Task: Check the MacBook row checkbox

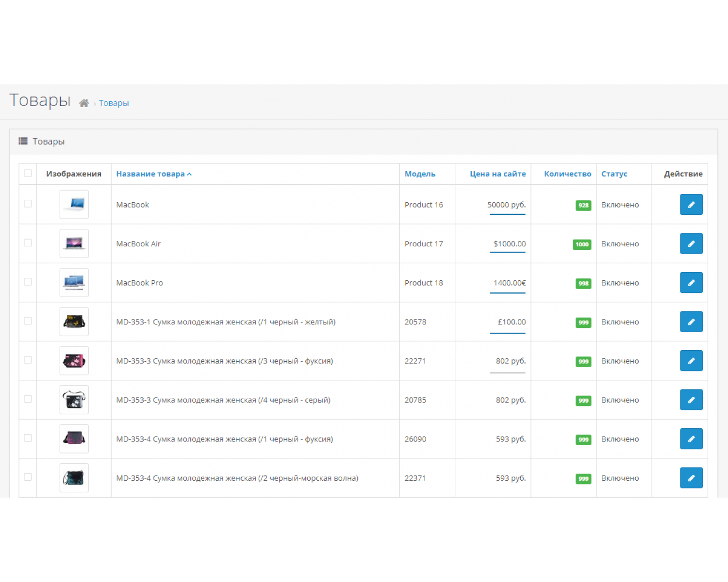Action: (28, 204)
